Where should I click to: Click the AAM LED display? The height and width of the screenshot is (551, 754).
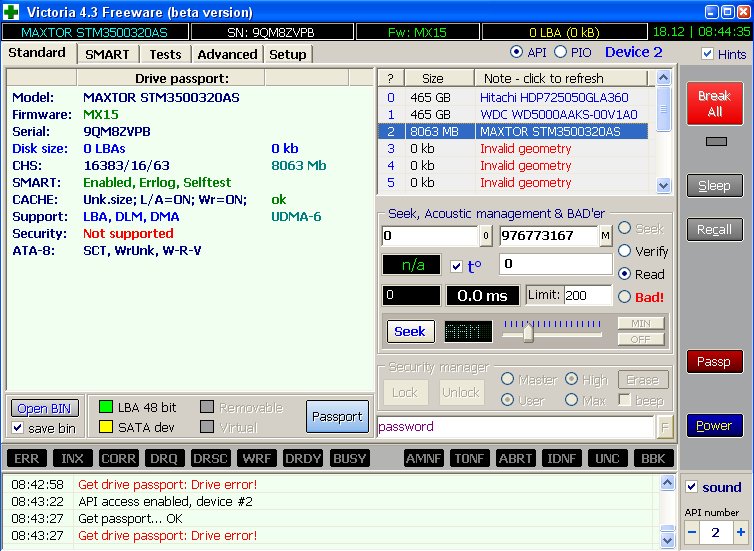coord(468,331)
